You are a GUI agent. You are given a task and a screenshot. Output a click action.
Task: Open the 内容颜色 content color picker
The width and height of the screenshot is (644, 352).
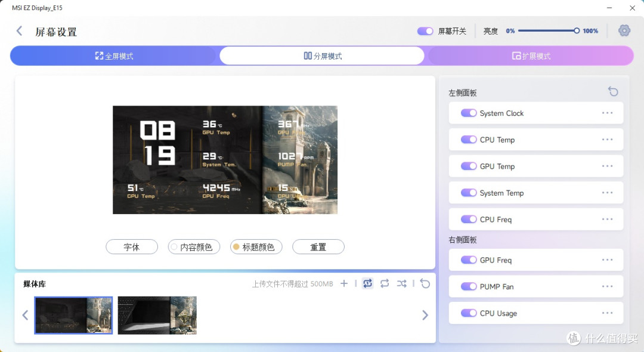point(194,247)
